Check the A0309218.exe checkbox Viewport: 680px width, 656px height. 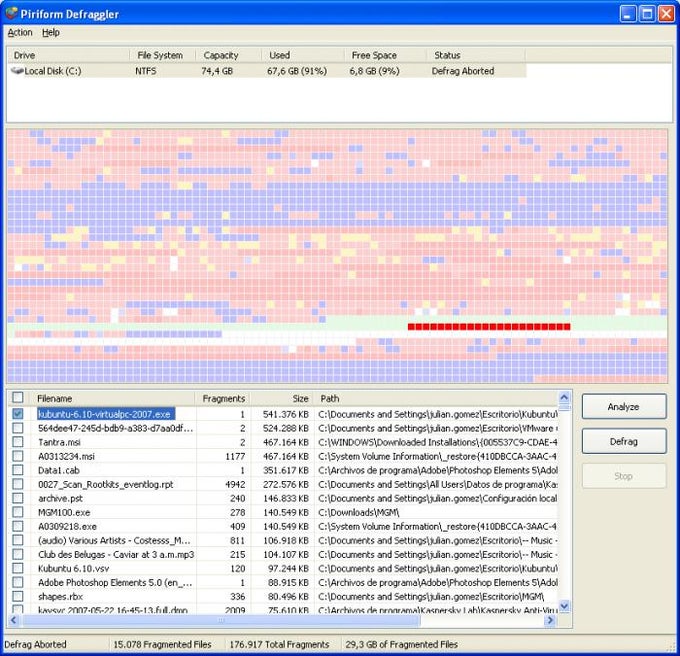[18, 526]
